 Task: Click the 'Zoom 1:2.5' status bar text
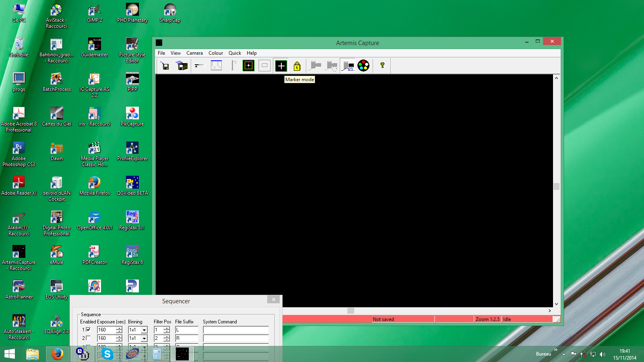[487, 319]
